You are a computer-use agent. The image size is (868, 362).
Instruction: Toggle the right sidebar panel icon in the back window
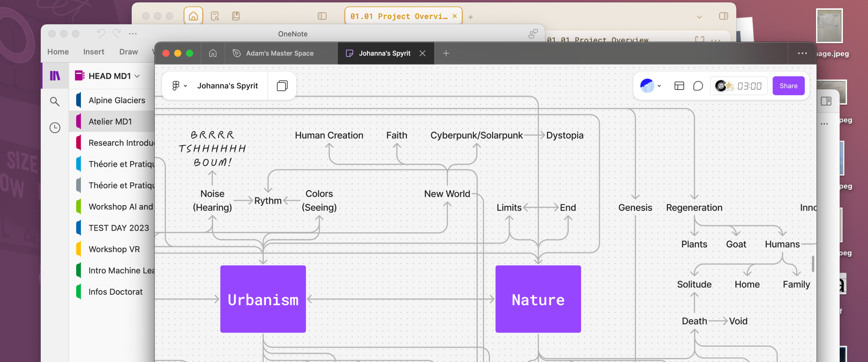(x=723, y=16)
